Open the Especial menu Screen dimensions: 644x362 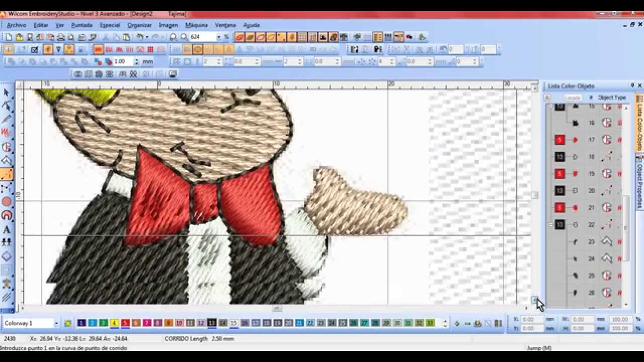point(110,25)
